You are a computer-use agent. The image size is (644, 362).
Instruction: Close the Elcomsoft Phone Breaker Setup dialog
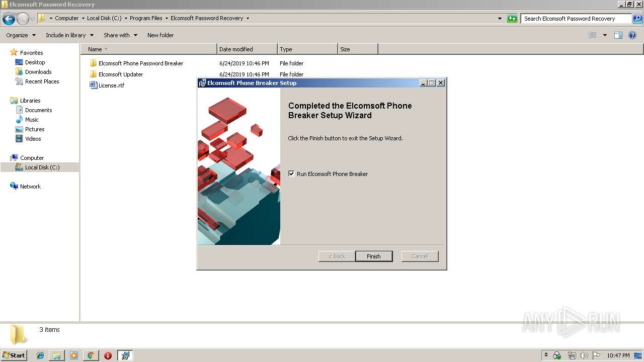[x=441, y=83]
